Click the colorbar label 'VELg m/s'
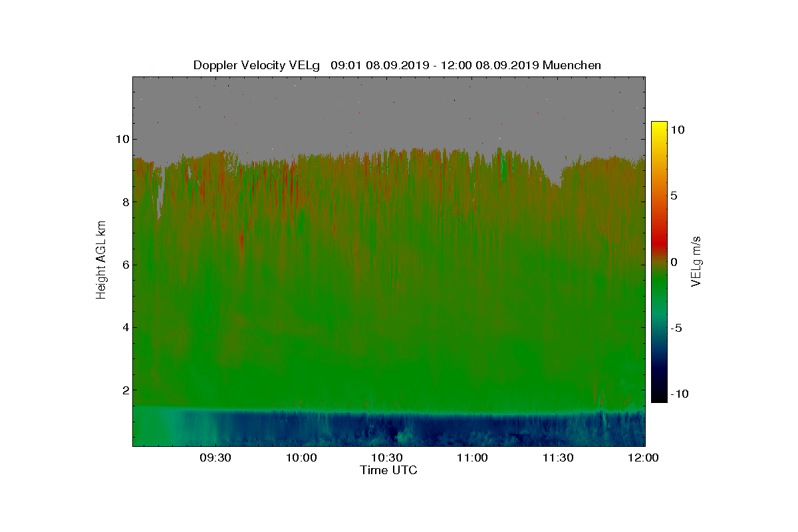 (697, 261)
